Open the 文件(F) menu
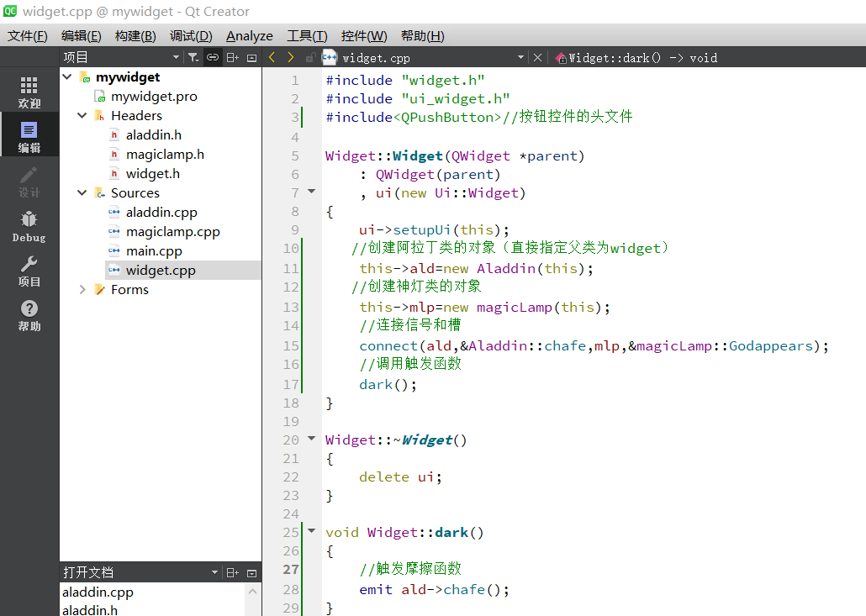Image resolution: width=866 pixels, height=616 pixels. click(x=28, y=36)
